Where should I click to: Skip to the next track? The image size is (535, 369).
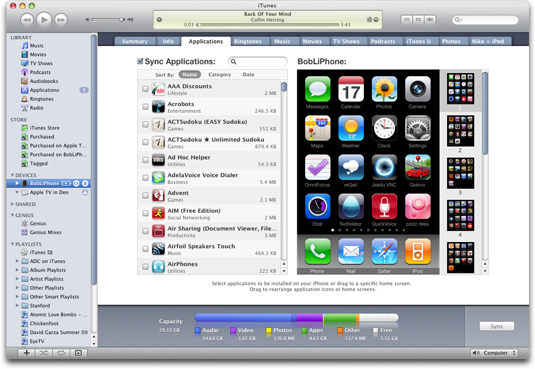(61, 20)
